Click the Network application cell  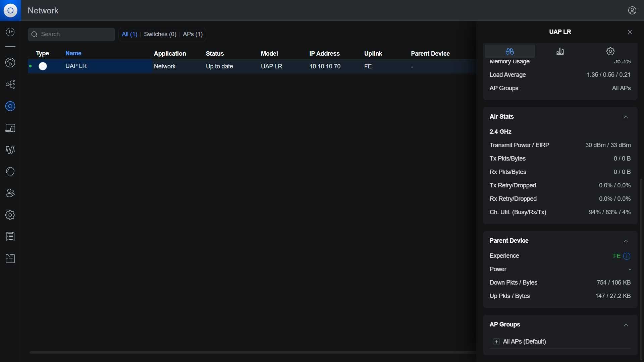point(165,66)
